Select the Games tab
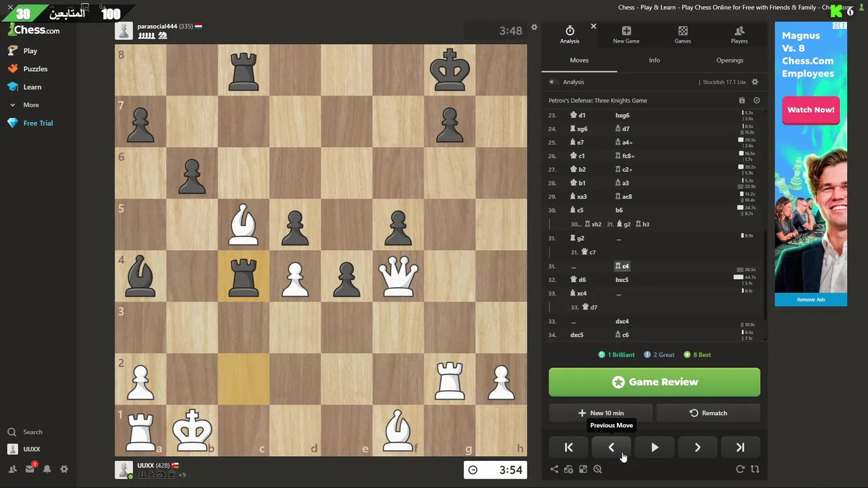Screen dimensions: 868x488 tap(683, 35)
